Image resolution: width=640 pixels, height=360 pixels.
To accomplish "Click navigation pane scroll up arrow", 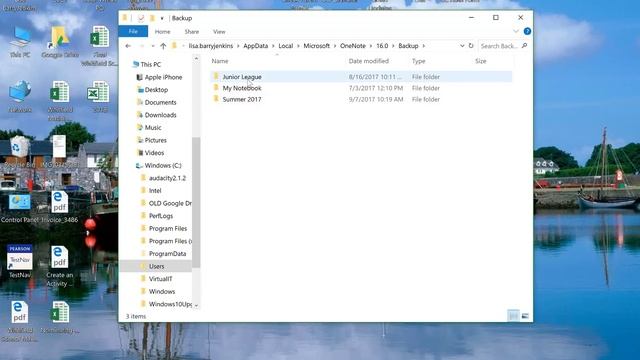I will [x=196, y=59].
